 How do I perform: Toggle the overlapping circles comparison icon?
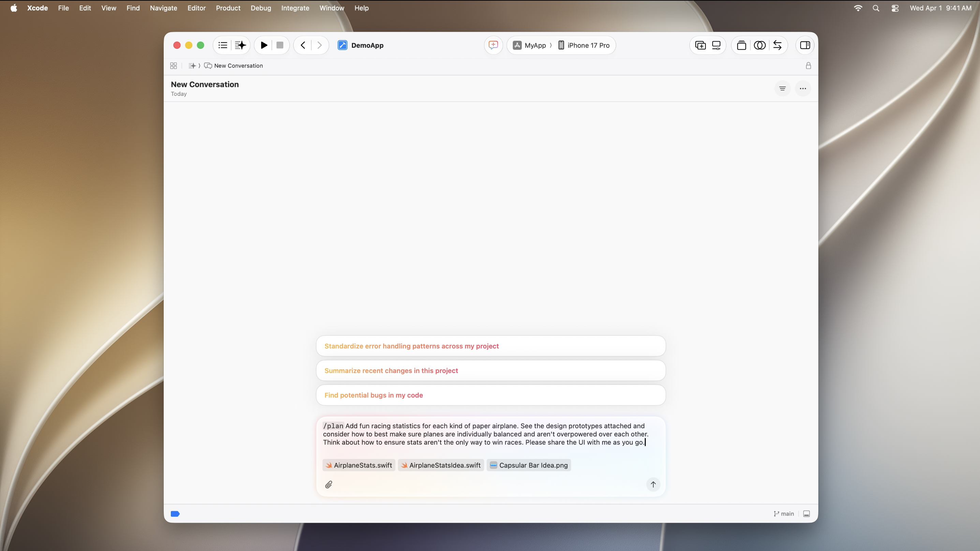point(760,45)
